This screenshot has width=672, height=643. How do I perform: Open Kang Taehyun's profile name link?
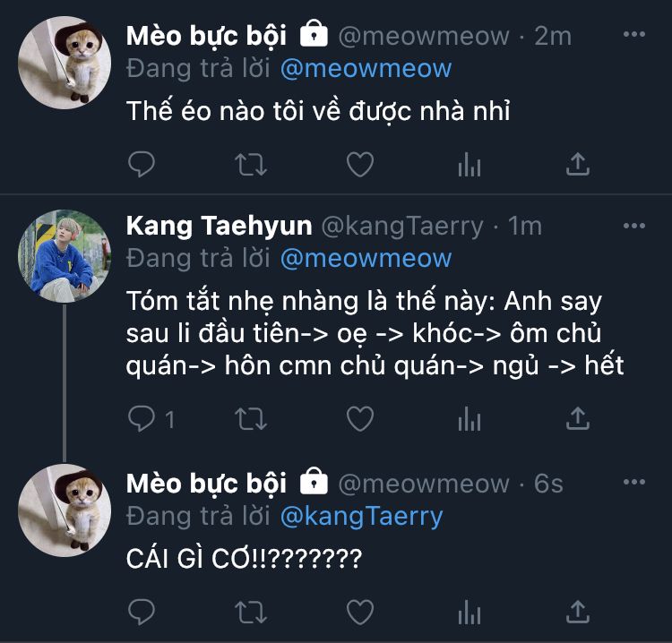219,226
